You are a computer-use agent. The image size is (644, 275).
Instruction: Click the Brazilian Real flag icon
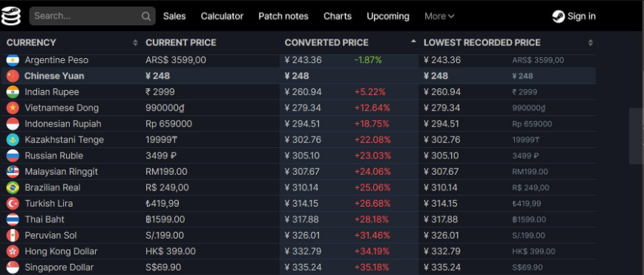pos(13,187)
